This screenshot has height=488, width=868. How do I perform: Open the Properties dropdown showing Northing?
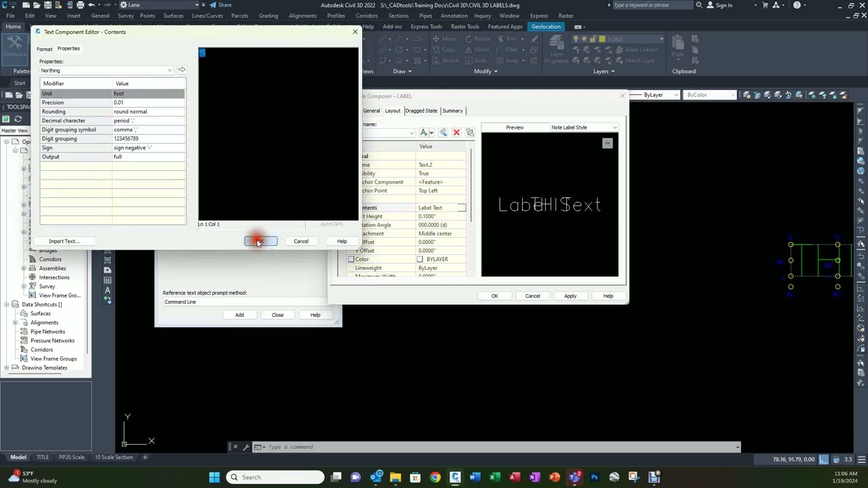pyautogui.click(x=106, y=70)
